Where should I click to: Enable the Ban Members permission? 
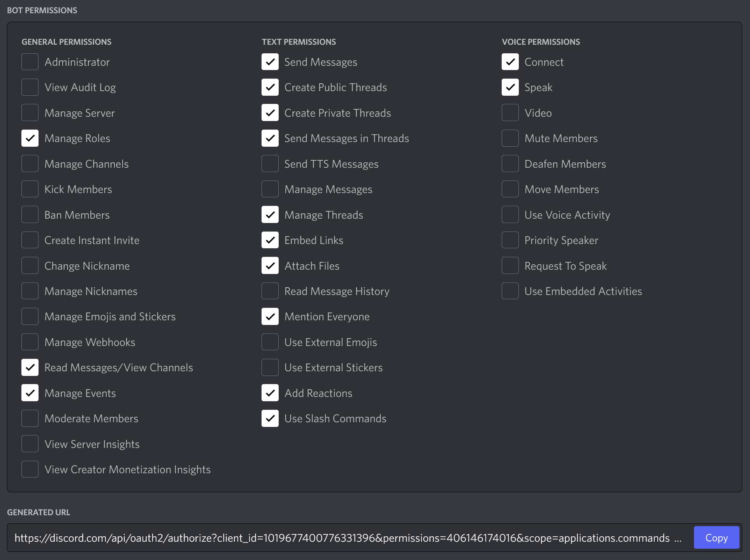30,215
